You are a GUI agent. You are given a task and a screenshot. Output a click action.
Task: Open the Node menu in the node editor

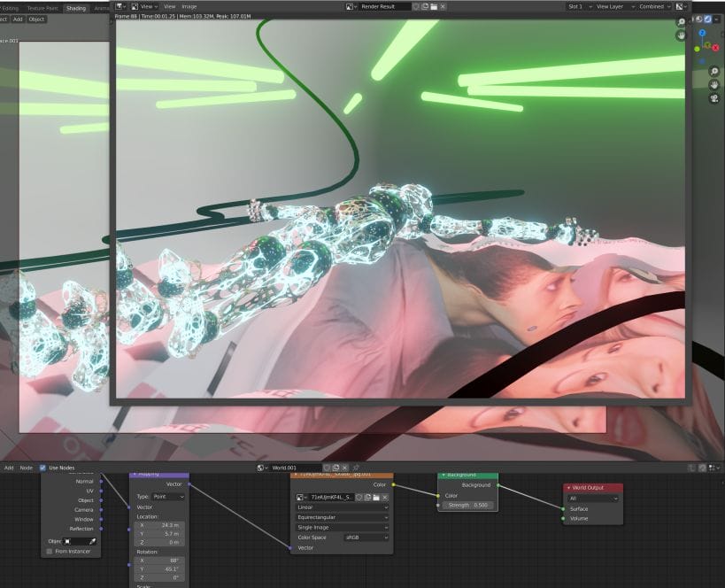click(x=27, y=468)
